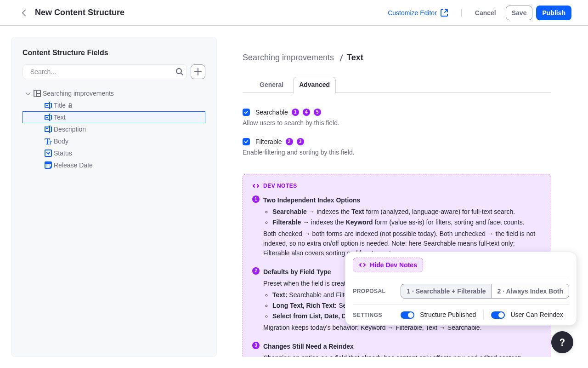Switch to the General tab
Viewport: 588px width, 368px height.
pyautogui.click(x=271, y=85)
